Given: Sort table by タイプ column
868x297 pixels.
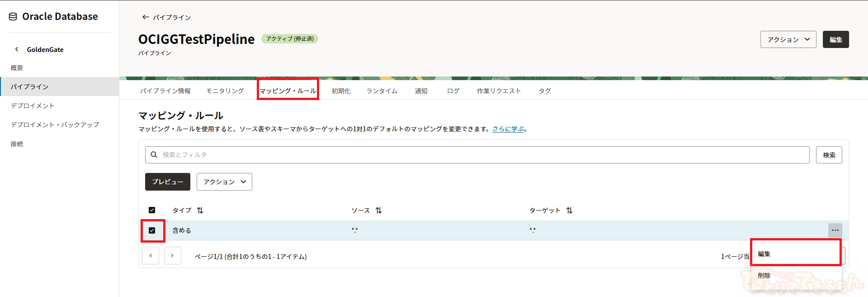Looking at the screenshot, I should [x=200, y=211].
